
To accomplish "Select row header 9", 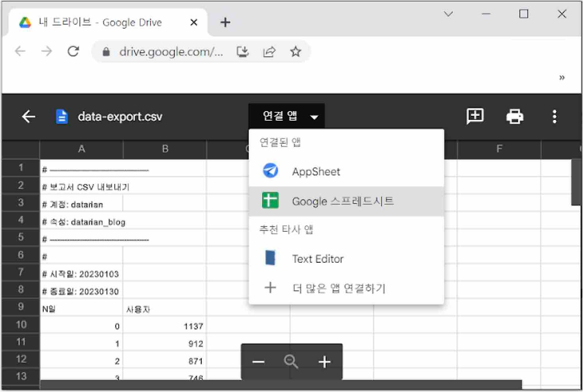I will (x=21, y=306).
